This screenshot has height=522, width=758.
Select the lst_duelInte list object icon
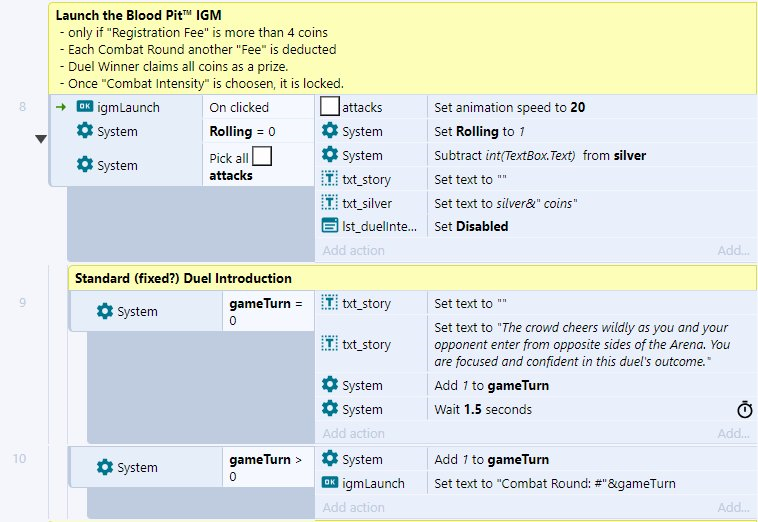pos(330,225)
